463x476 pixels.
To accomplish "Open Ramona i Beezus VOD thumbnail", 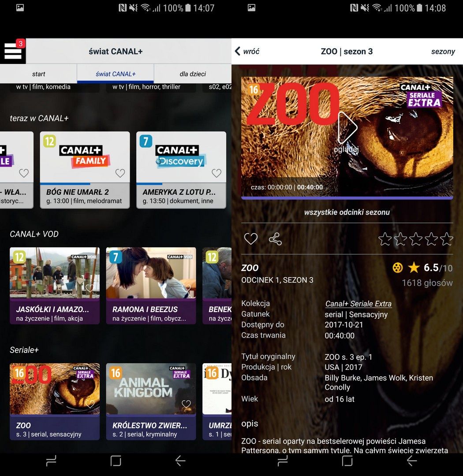I will click(151, 273).
